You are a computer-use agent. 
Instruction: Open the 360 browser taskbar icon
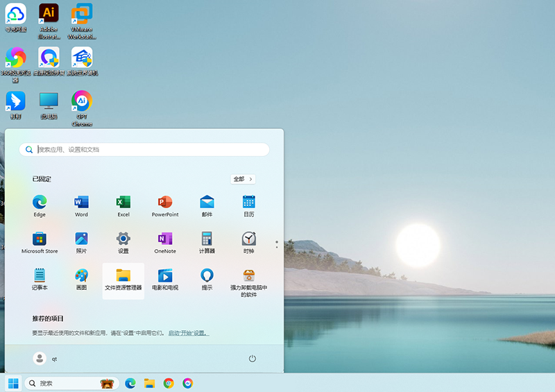tap(169, 383)
